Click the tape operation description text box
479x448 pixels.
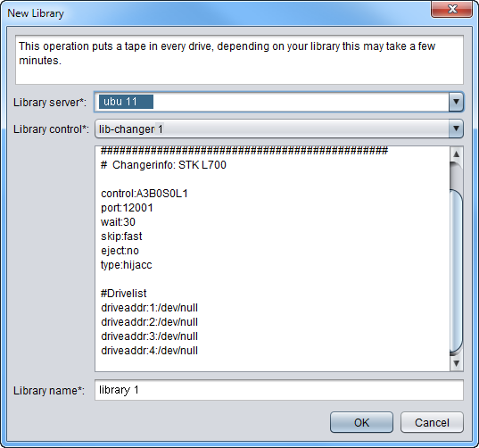tap(239, 60)
